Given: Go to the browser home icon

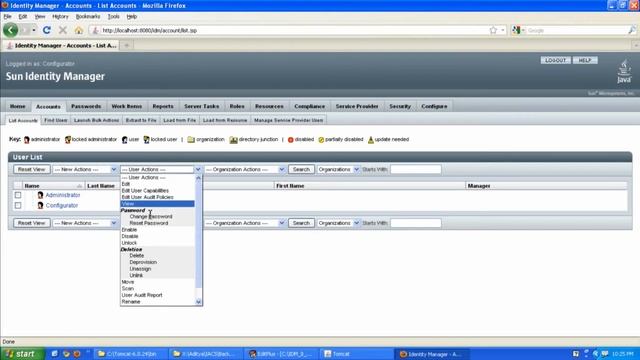Looking at the screenshot, I should pyautogui.click(x=79, y=30).
